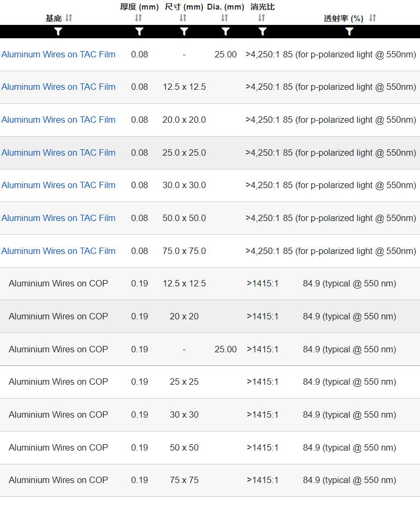The height and width of the screenshot is (508, 420).
Task: Sort by 尺寸 (mm) column arrows
Action: click(x=183, y=18)
